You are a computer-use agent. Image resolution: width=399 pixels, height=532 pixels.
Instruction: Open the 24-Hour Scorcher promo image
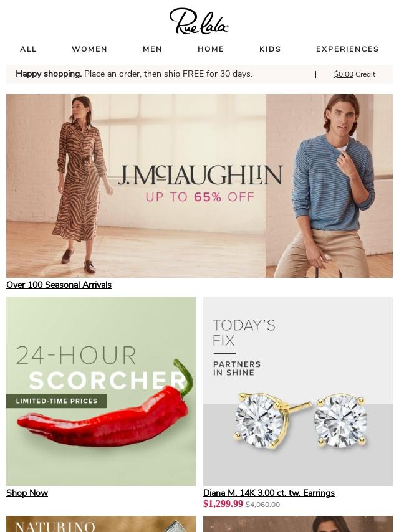pyautogui.click(x=101, y=391)
